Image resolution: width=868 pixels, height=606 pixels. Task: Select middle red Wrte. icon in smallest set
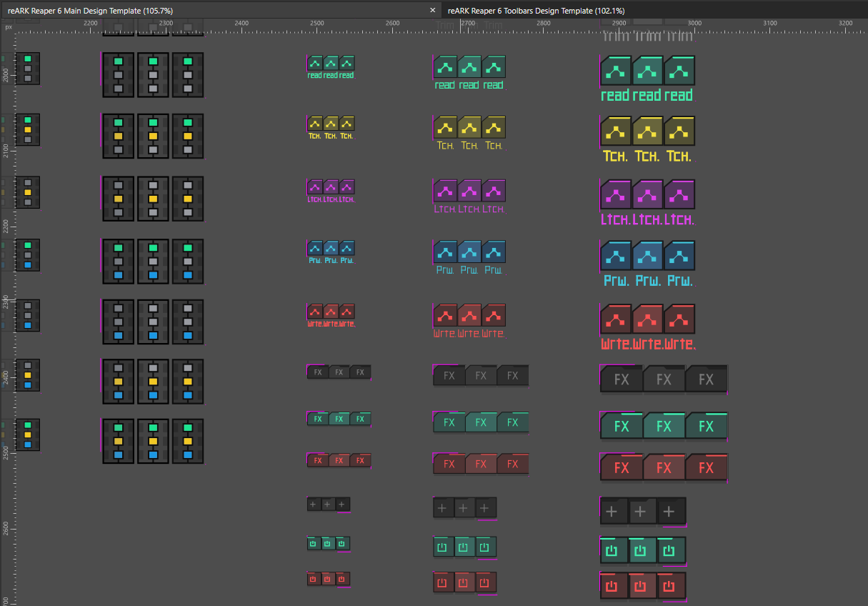331,311
